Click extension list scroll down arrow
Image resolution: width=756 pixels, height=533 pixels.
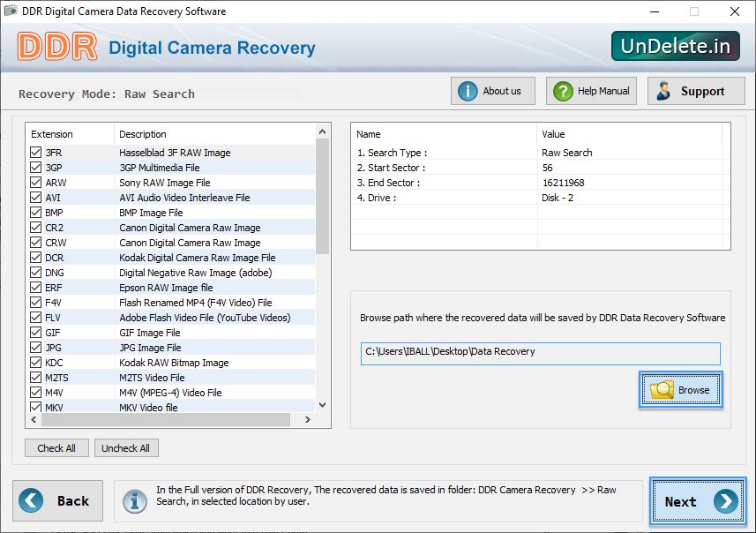(x=323, y=405)
